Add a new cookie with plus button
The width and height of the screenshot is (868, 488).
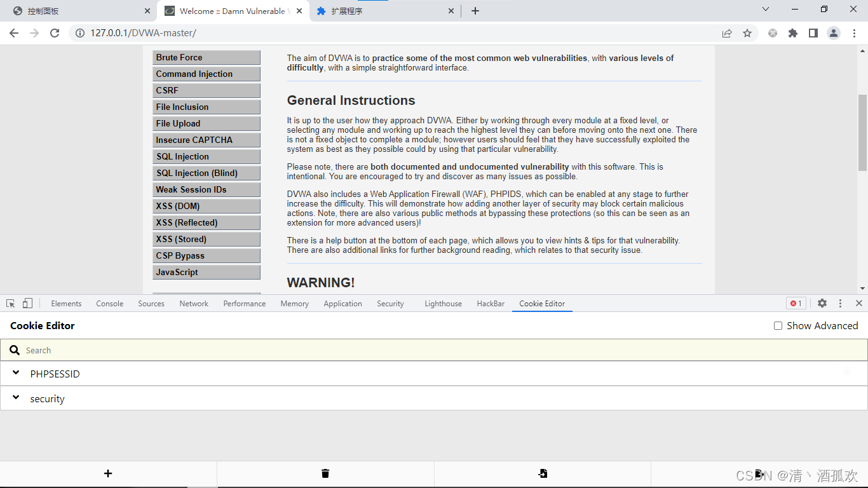point(108,473)
